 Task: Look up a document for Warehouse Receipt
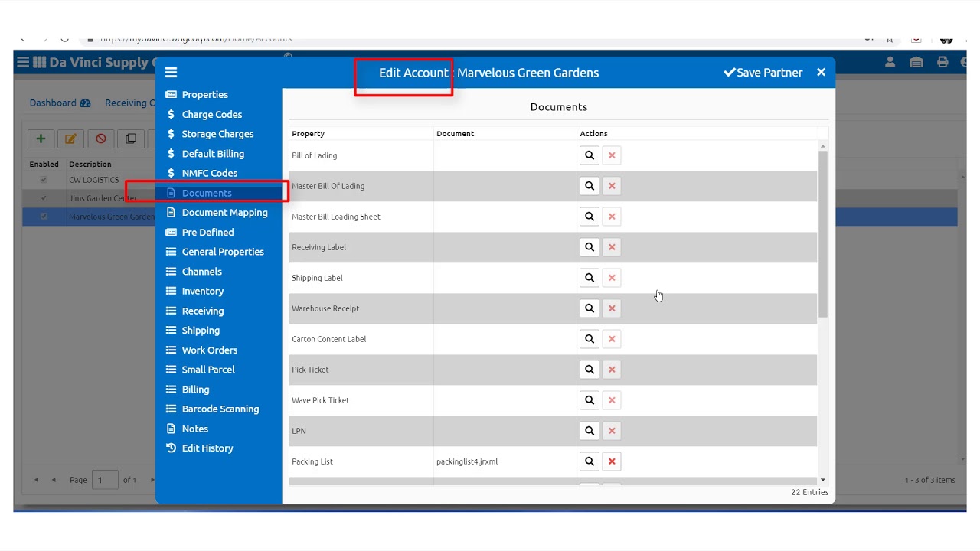point(590,308)
